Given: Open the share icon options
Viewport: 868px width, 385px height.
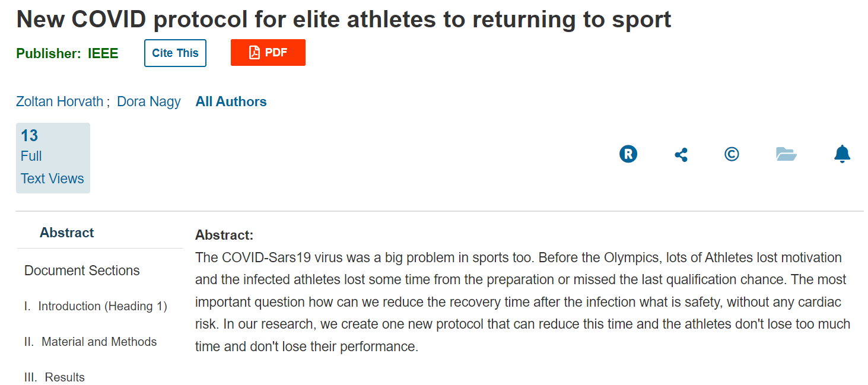Looking at the screenshot, I should 681,155.
